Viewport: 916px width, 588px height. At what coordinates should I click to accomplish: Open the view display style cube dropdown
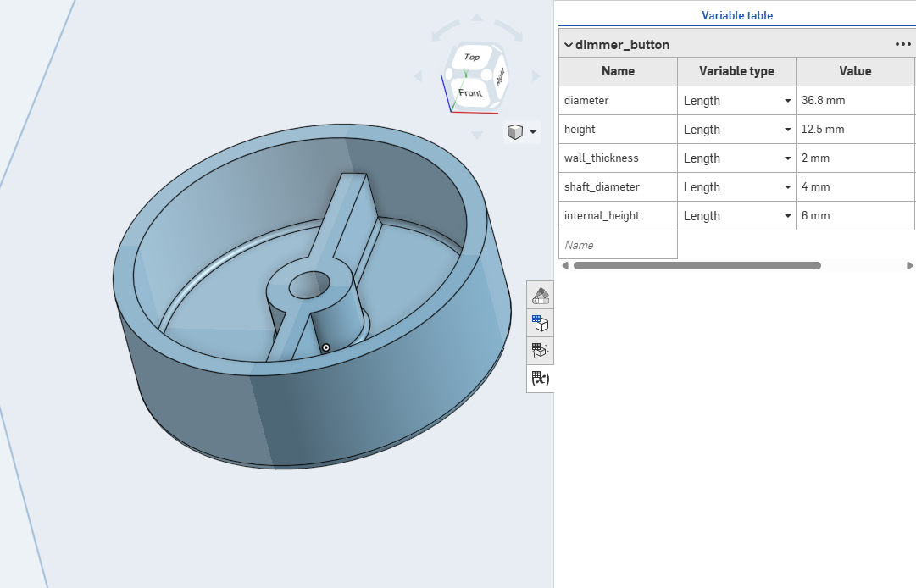(x=521, y=132)
